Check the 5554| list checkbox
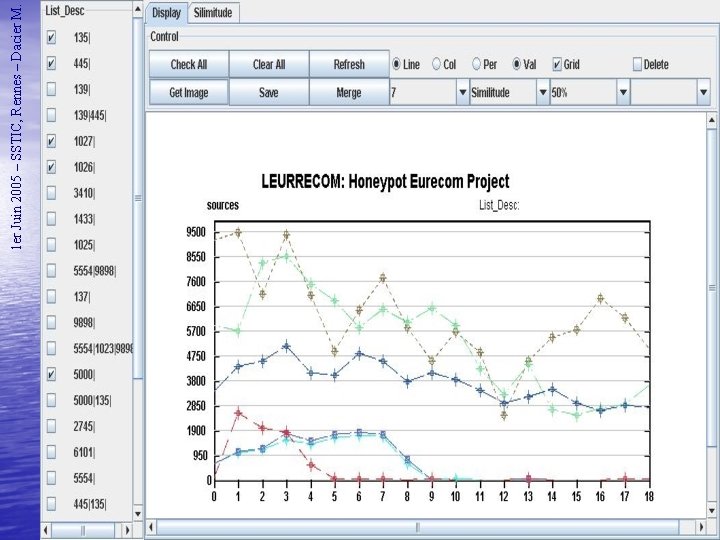720x540 pixels. pos(51,478)
